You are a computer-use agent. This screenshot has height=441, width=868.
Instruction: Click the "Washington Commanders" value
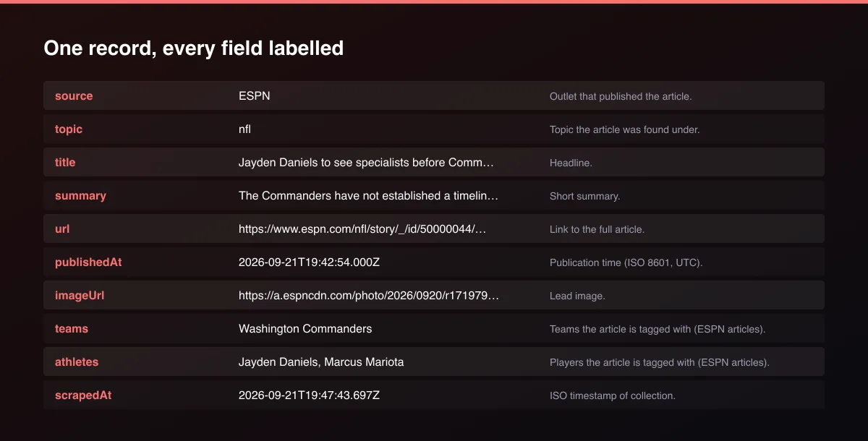pos(305,329)
